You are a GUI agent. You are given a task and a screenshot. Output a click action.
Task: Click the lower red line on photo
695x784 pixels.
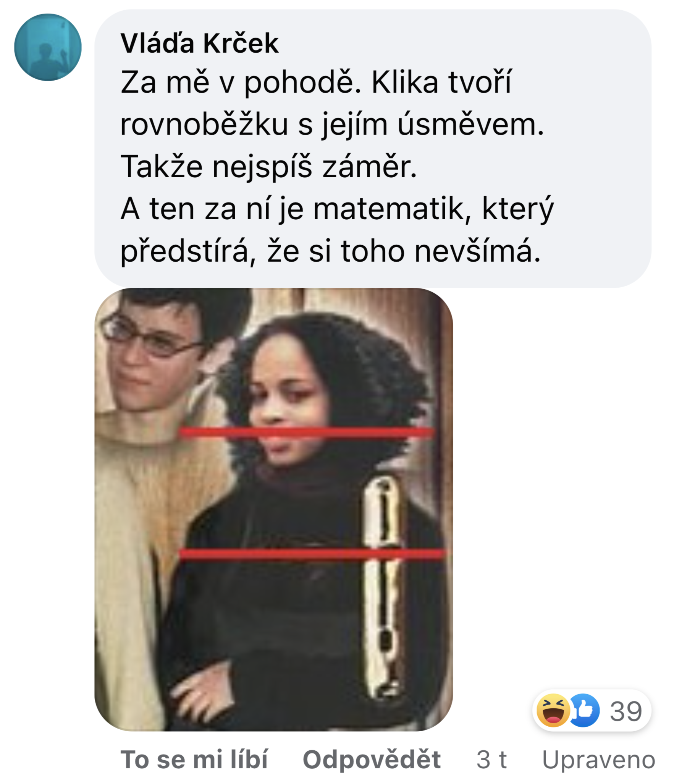click(x=312, y=554)
